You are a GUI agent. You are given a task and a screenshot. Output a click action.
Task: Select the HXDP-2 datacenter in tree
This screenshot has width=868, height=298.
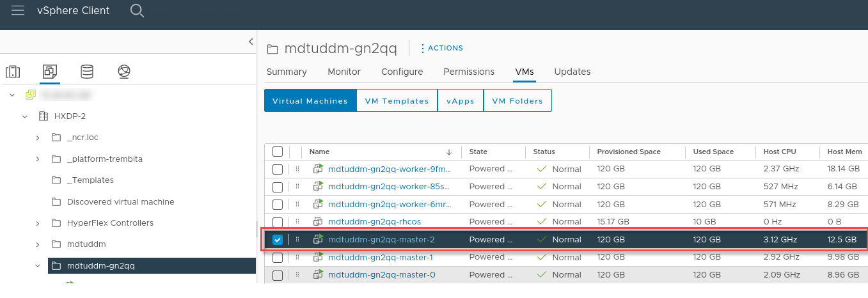pyautogui.click(x=70, y=116)
